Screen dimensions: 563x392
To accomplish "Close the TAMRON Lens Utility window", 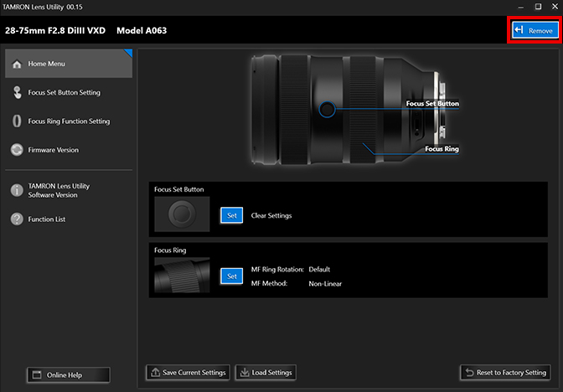I will (x=555, y=7).
